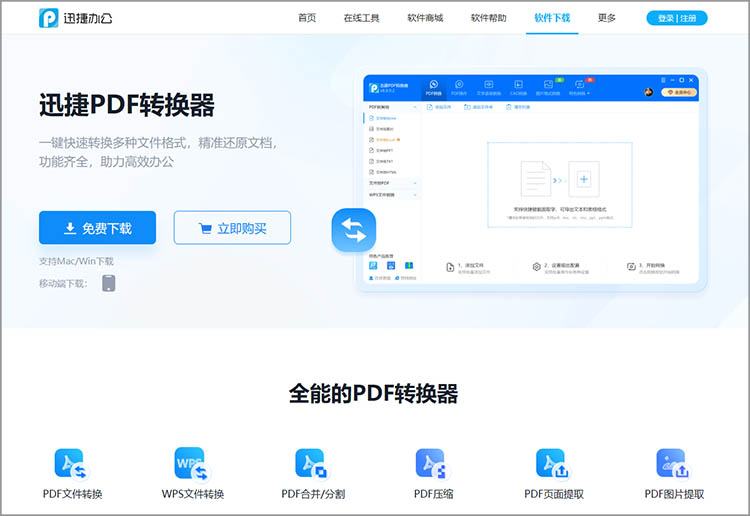Open the 软件帮助 nav item
This screenshot has height=516, width=750.
[488, 18]
